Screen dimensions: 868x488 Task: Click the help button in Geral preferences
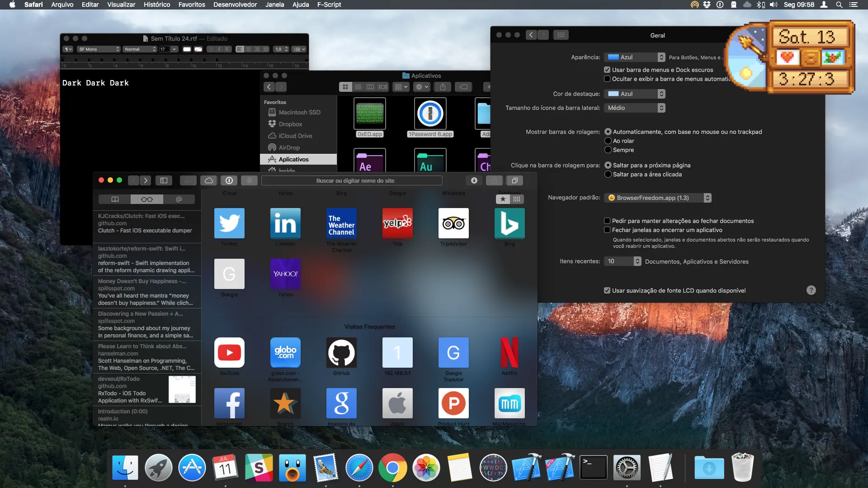811,290
